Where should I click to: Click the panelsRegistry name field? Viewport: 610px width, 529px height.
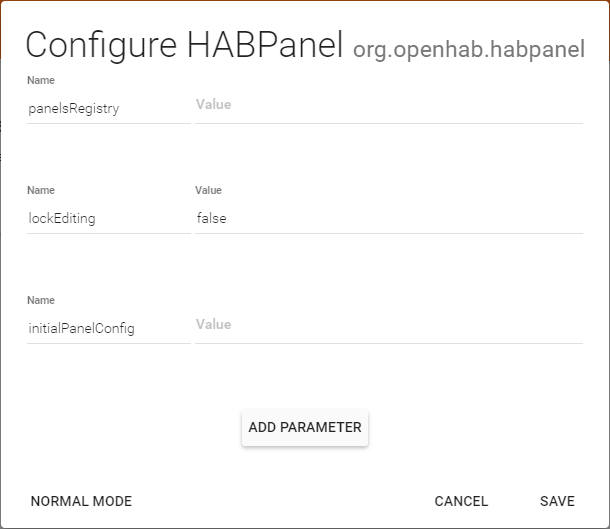108,108
